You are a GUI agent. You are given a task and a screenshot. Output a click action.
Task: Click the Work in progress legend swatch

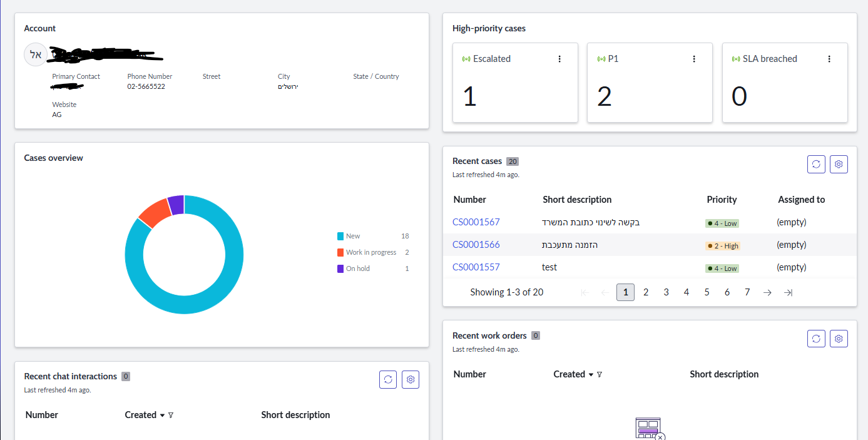click(340, 252)
